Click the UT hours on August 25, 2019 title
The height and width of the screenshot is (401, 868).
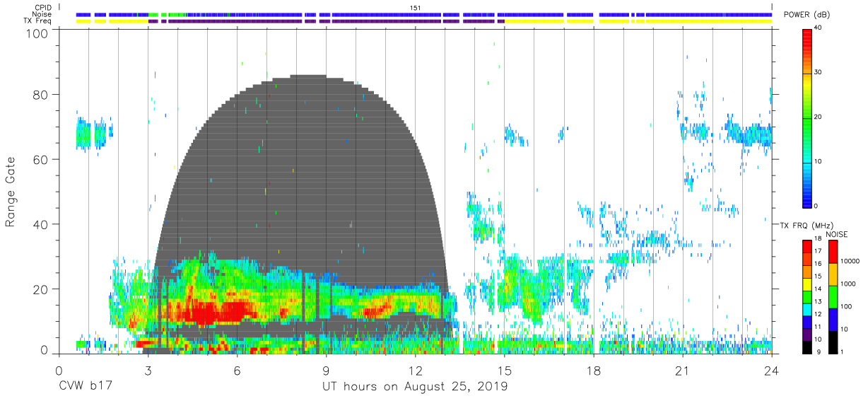pyautogui.click(x=415, y=387)
